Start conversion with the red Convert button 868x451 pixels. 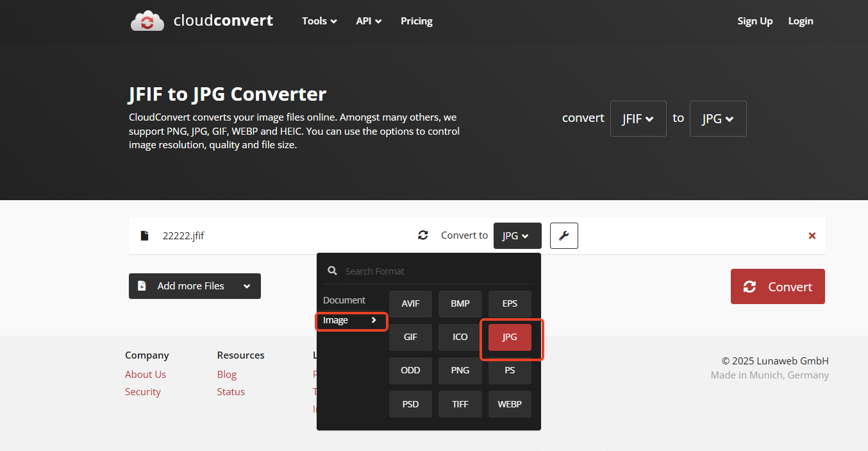pyautogui.click(x=778, y=286)
